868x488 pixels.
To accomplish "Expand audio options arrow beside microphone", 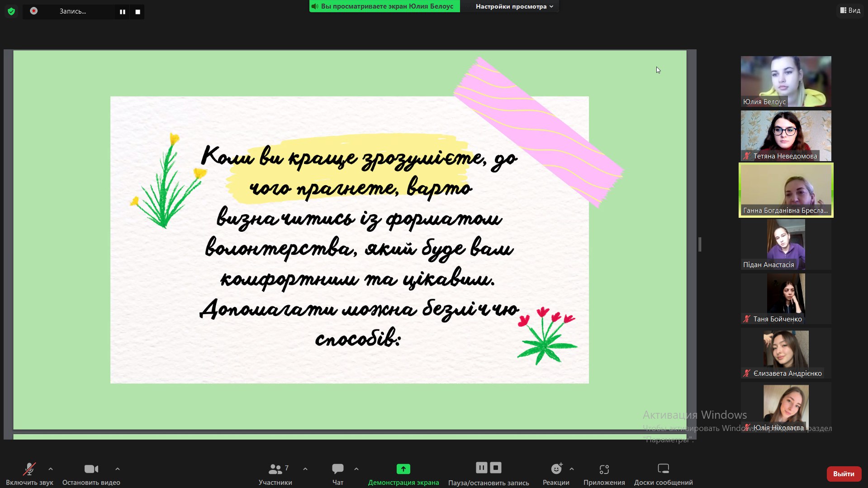I will [x=51, y=469].
